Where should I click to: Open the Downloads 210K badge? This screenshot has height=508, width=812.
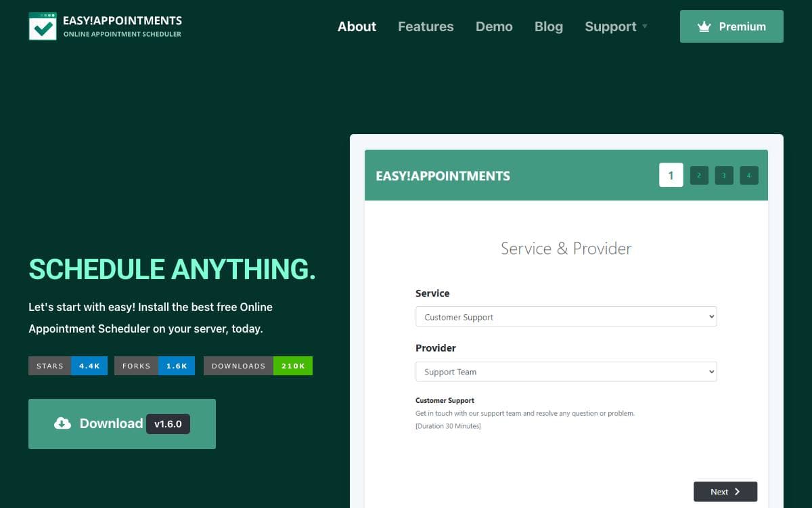pyautogui.click(x=258, y=366)
